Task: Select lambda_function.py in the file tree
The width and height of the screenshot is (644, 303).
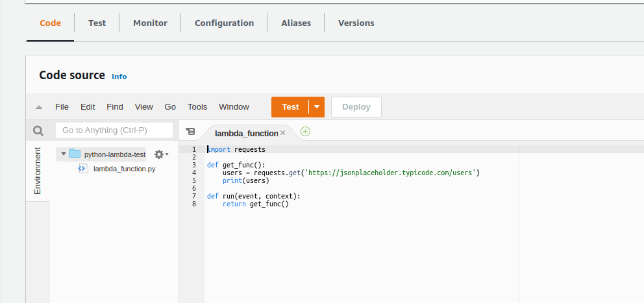Action: pyautogui.click(x=124, y=169)
